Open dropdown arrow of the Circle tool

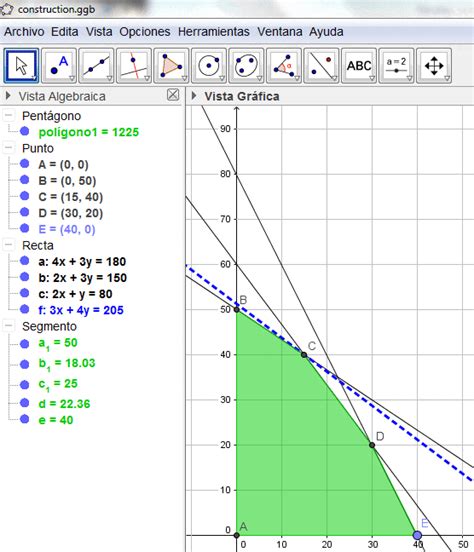pyautogui.click(x=222, y=79)
